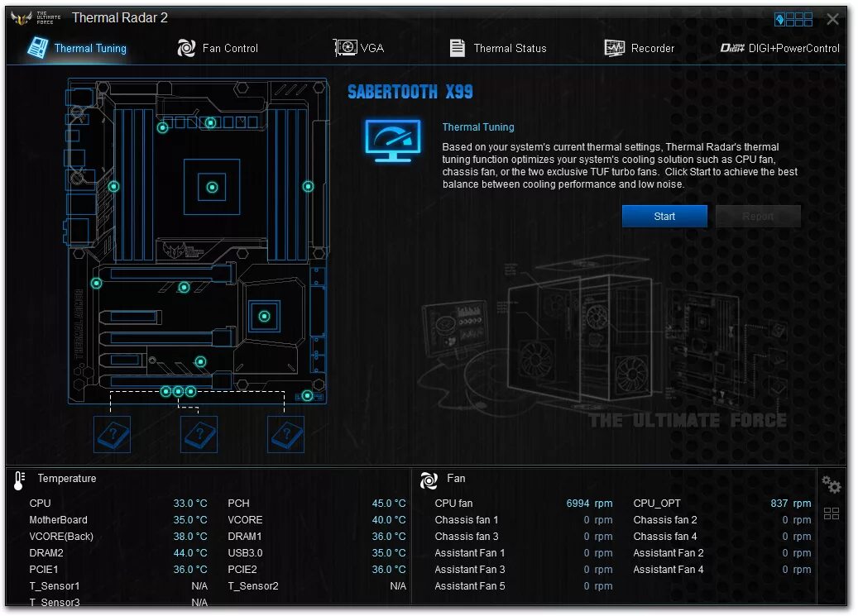Click the greyed-out Report button
The image size is (858, 616).
click(x=759, y=217)
